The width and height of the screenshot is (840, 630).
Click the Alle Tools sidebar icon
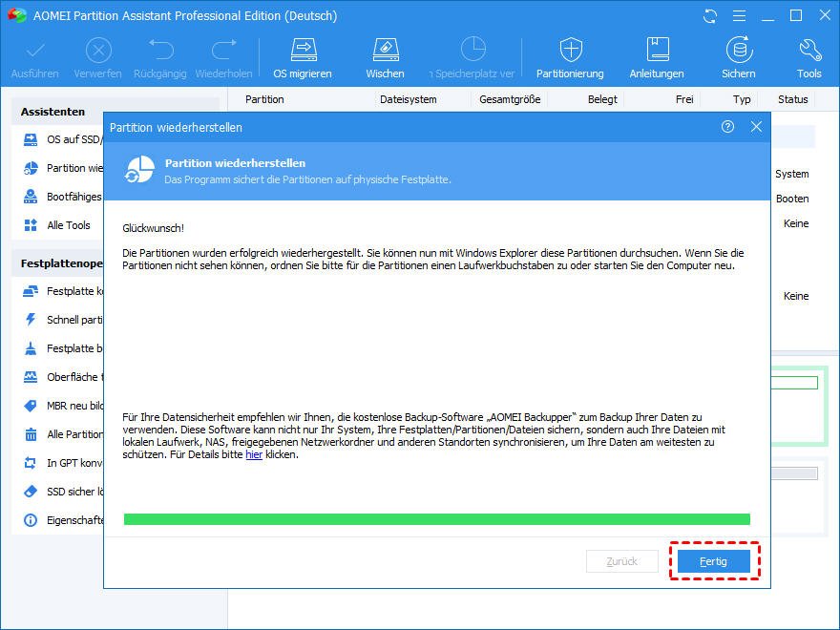31,225
